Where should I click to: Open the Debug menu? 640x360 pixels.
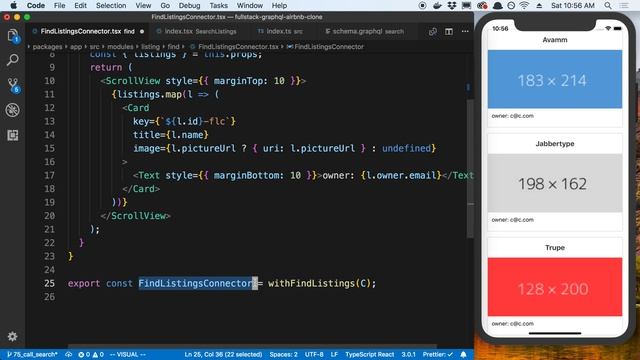pyautogui.click(x=189, y=6)
